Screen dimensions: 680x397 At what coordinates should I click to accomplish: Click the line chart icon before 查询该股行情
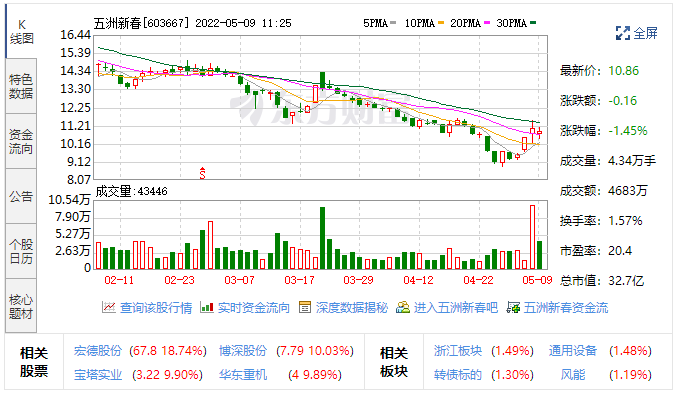coord(108,307)
